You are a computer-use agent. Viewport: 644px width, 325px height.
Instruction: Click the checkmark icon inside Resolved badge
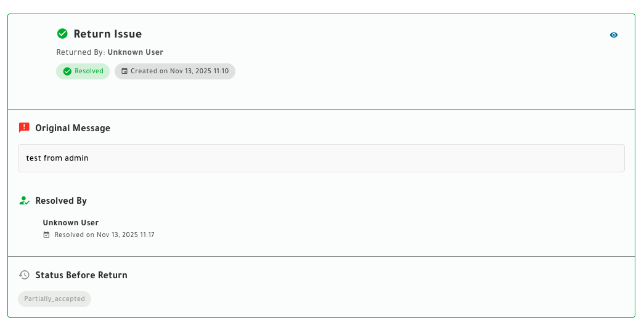click(67, 71)
